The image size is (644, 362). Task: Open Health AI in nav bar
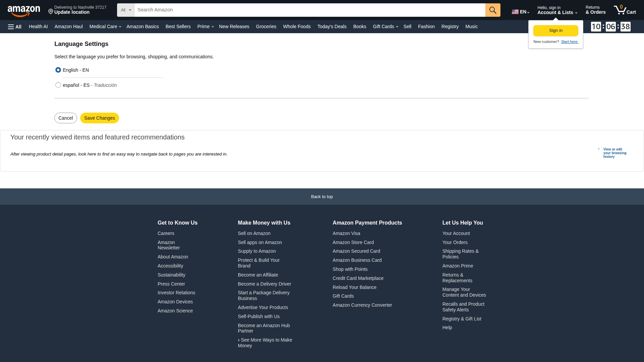click(38, 26)
